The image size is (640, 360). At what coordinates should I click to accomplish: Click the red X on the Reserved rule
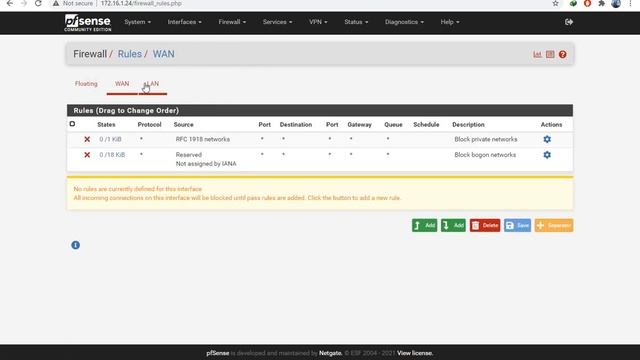[87, 155]
